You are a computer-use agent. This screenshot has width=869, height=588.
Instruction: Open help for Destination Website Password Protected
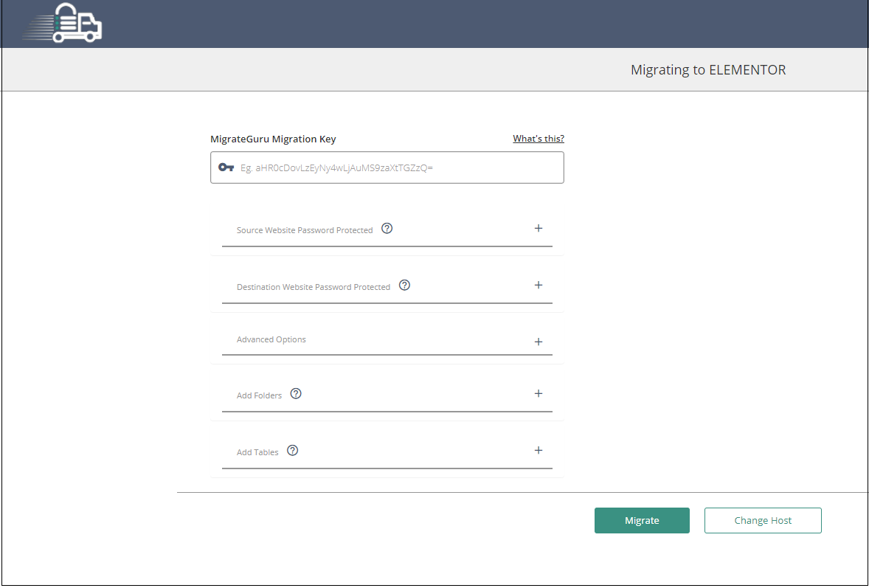coord(404,285)
